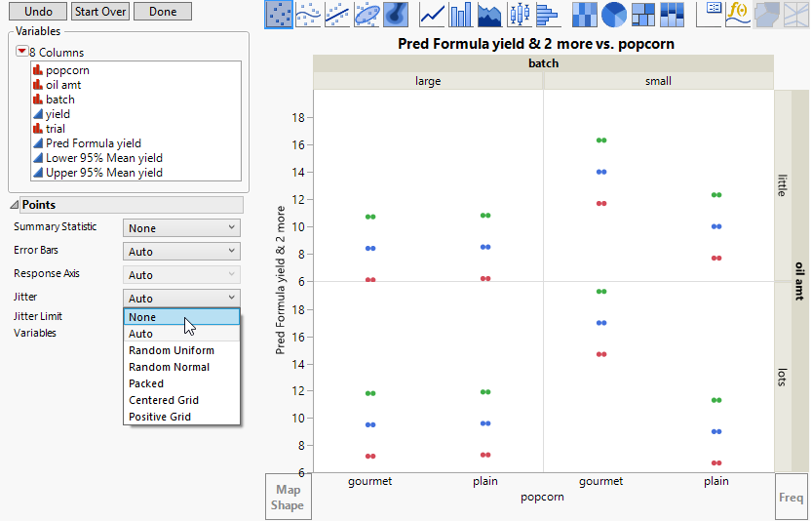Choose the Line of Fit icon

tap(337, 14)
